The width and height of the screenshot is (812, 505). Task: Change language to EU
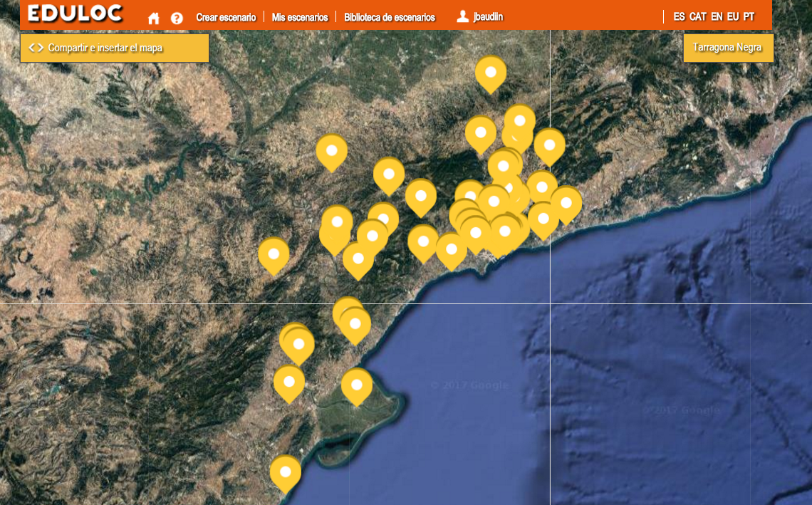pos(733,16)
